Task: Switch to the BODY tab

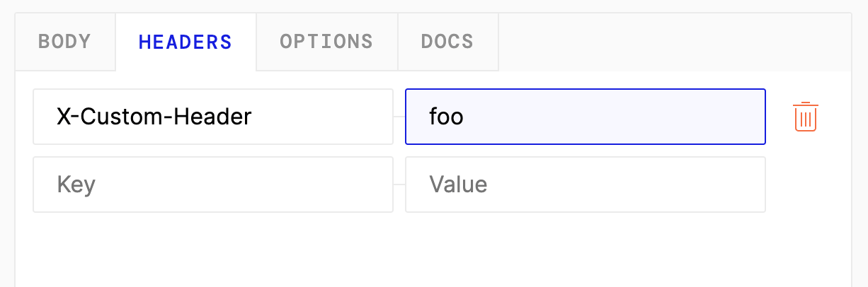Action: point(64,42)
